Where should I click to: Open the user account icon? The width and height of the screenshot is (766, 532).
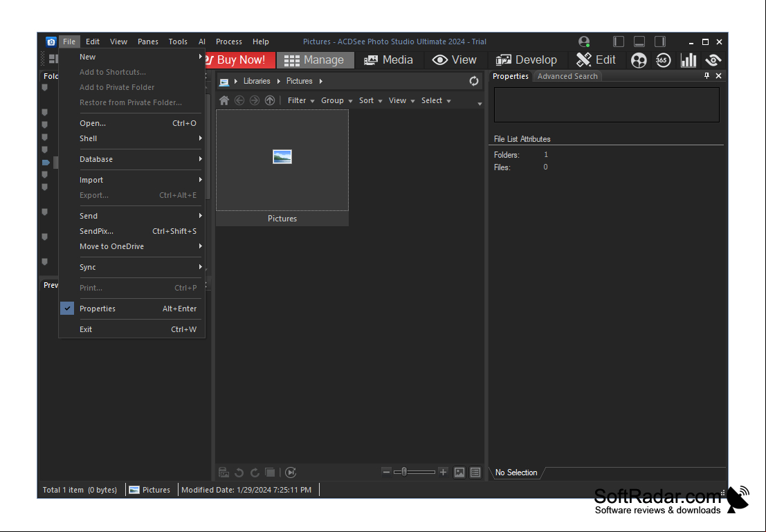584,42
